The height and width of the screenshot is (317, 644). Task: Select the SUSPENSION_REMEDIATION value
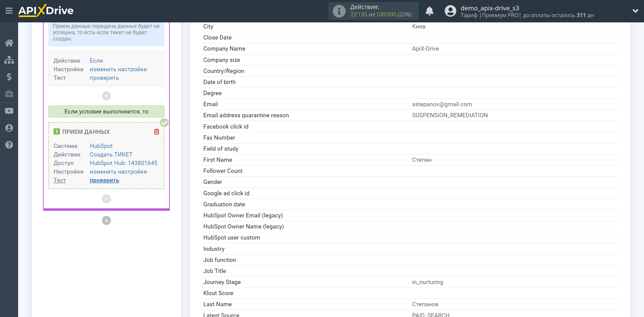pos(450,115)
